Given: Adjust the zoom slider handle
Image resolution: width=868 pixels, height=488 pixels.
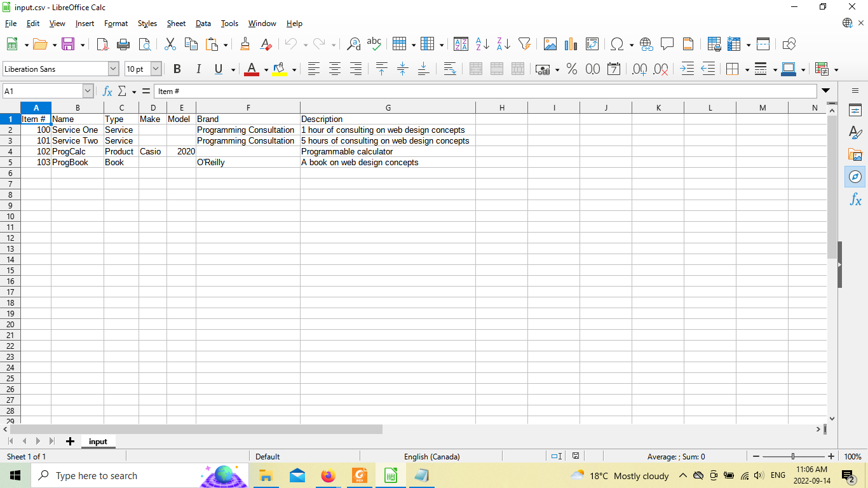Looking at the screenshot, I should click(793, 456).
